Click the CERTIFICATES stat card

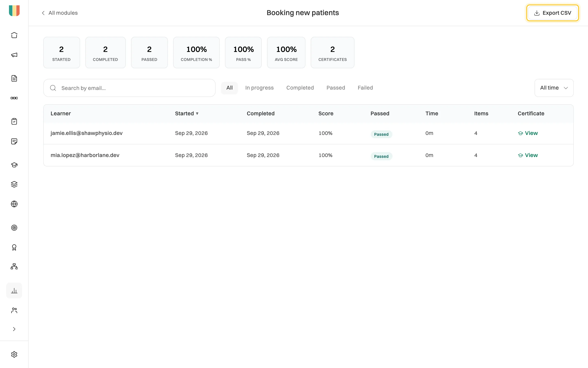332,53
